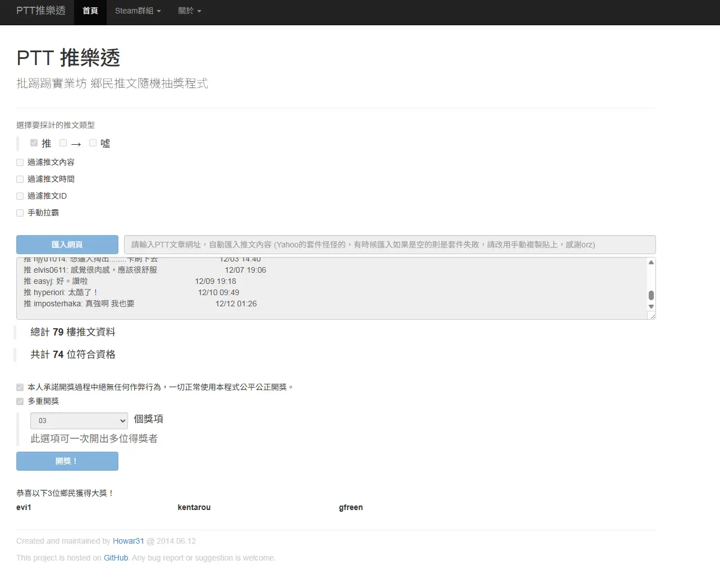This screenshot has height=588, width=720.
Task: Click the PTT推樂透 brand logo
Action: [x=41, y=11]
